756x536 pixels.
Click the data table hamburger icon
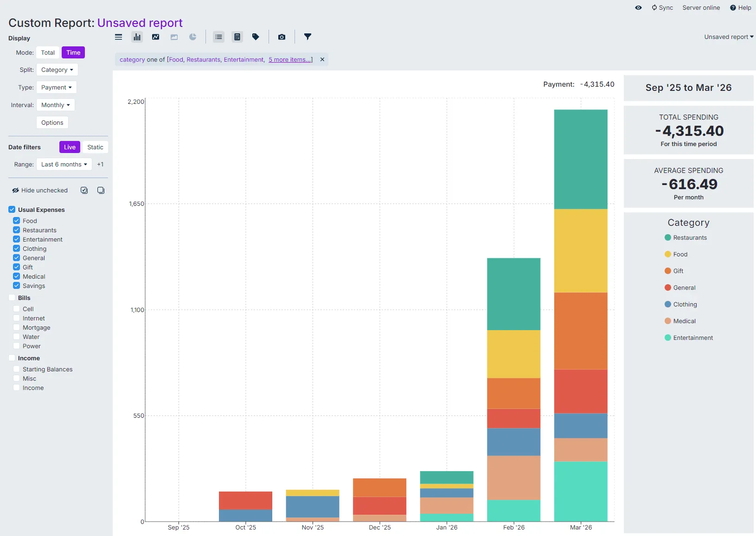click(x=119, y=37)
